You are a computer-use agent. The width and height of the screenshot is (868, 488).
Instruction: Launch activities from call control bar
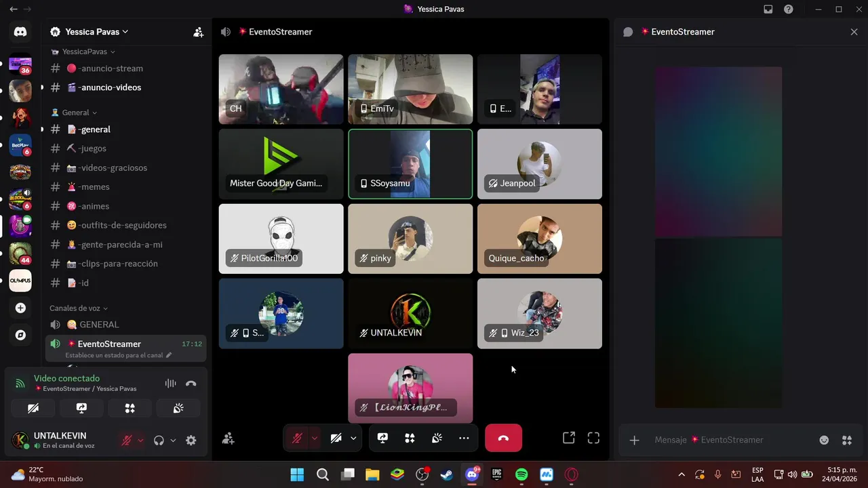(410, 439)
